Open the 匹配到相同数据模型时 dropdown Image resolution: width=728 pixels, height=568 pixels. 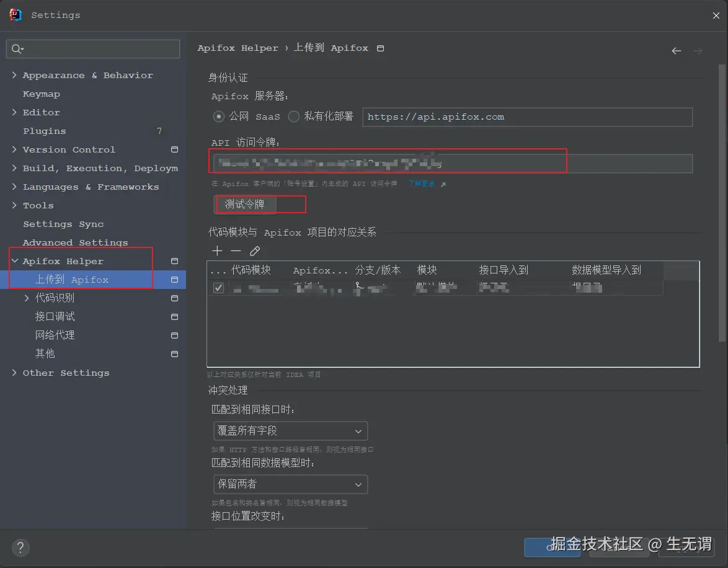pos(291,484)
